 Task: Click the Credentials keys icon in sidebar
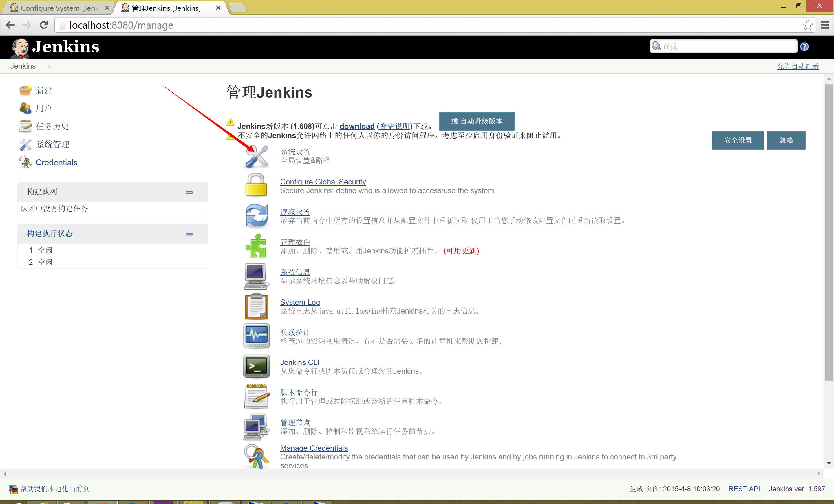(x=25, y=162)
